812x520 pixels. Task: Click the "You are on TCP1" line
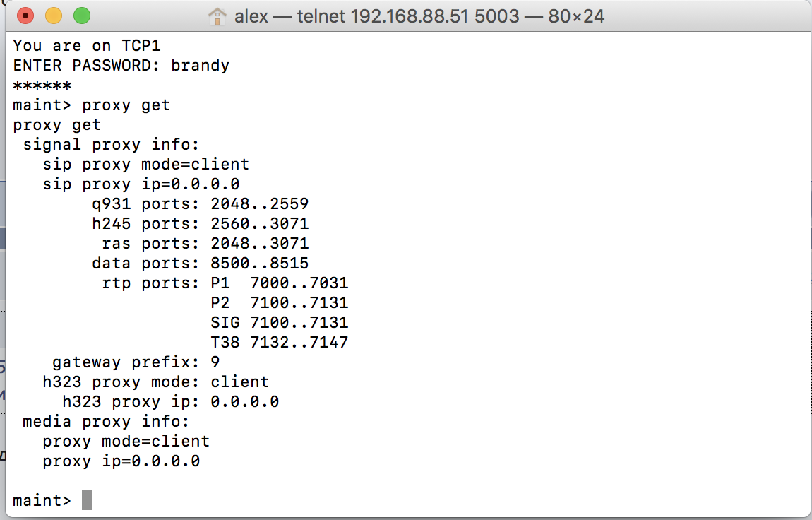87,46
